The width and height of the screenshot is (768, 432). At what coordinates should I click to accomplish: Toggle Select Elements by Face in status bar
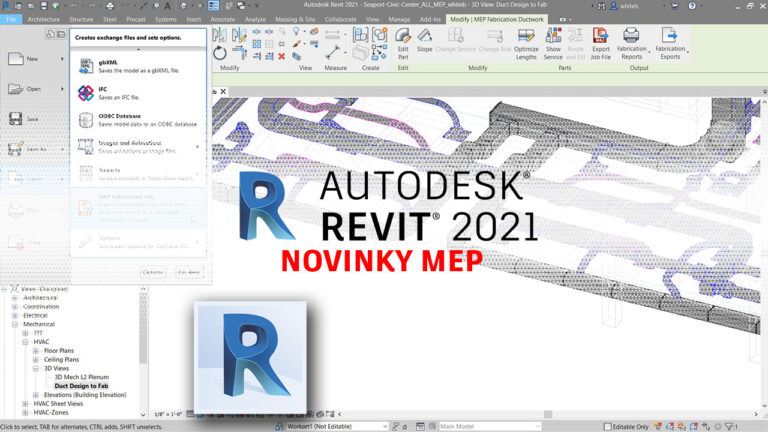tap(694, 427)
